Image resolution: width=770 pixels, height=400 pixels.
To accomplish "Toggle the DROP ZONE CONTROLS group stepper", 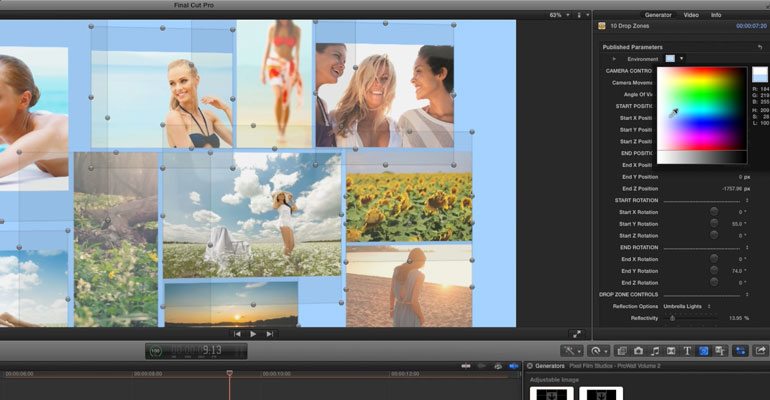I will click(x=747, y=294).
